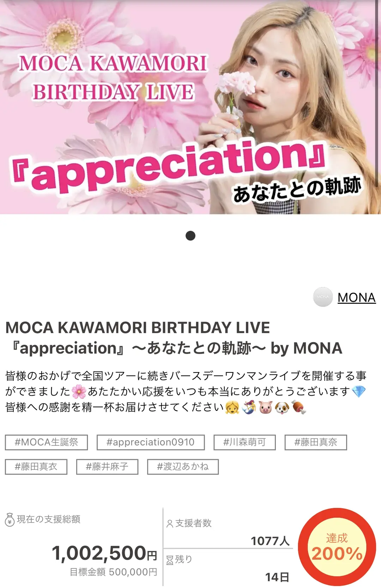This screenshot has height=588, width=381.
Task: Click the #藤田真奈 tag
Action: pyautogui.click(x=316, y=442)
